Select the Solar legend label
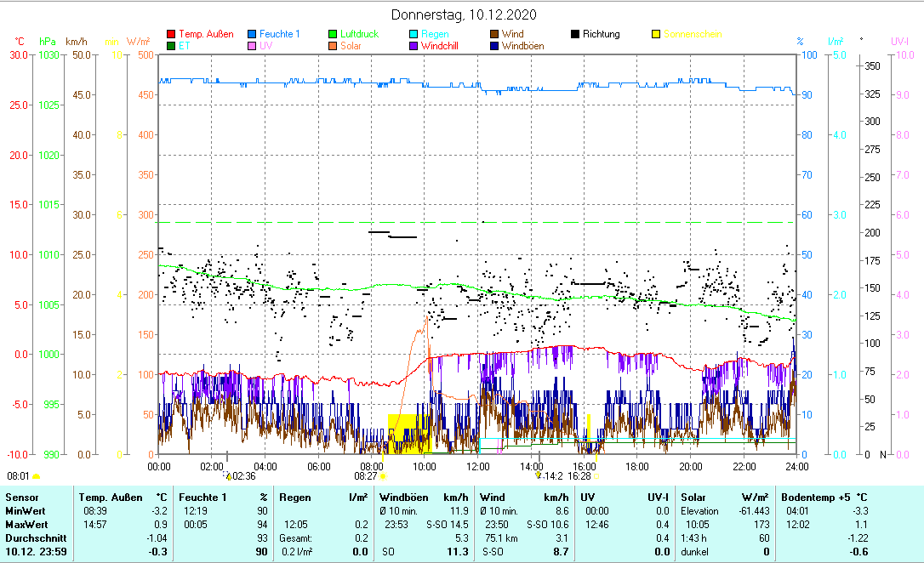 pos(351,46)
